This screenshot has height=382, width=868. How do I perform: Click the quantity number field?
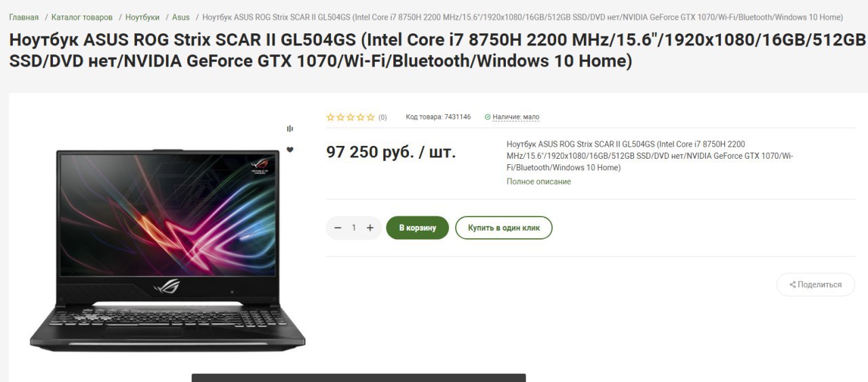tap(353, 228)
